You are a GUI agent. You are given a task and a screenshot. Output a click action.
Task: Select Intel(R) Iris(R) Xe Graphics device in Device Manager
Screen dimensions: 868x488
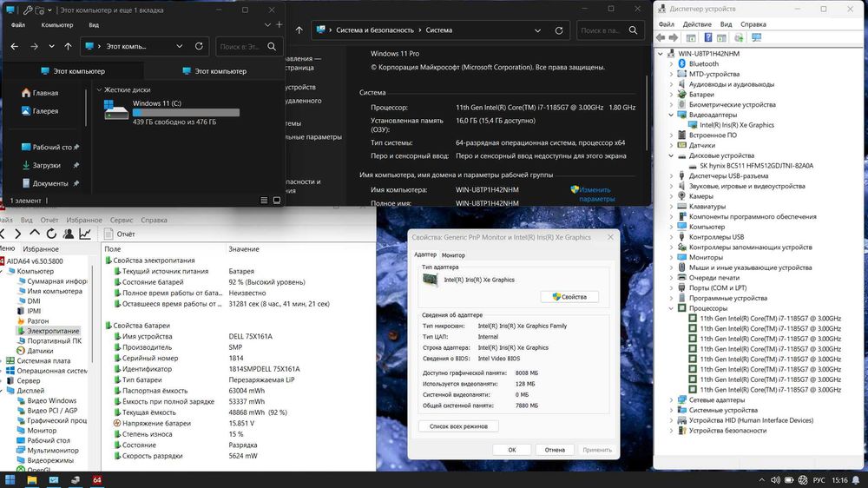737,125
